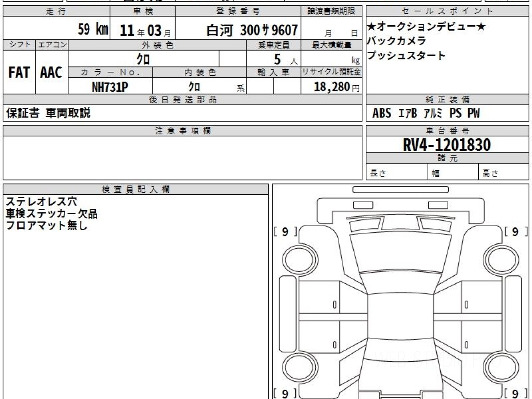Click the 注意事項欄 notes area

[182, 158]
